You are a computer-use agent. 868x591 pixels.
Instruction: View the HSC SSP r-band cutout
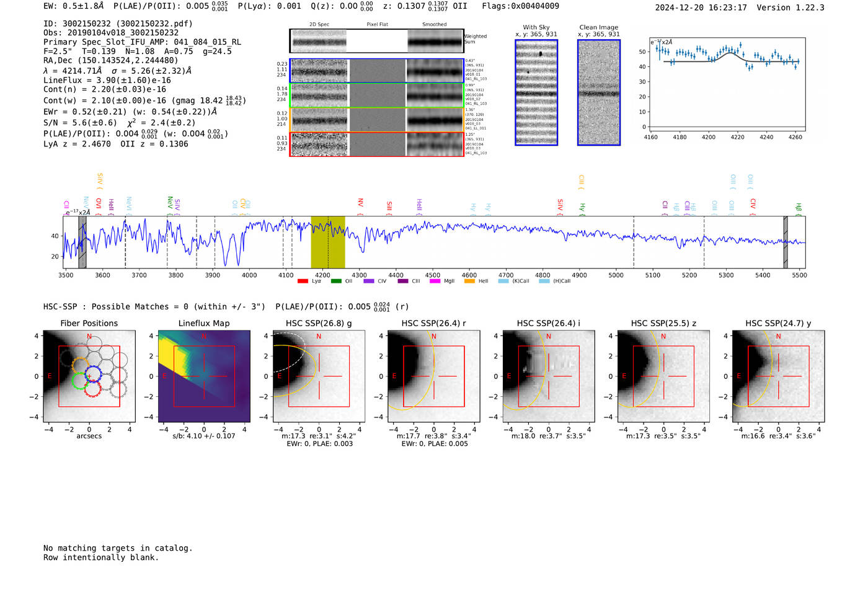pyautogui.click(x=433, y=376)
